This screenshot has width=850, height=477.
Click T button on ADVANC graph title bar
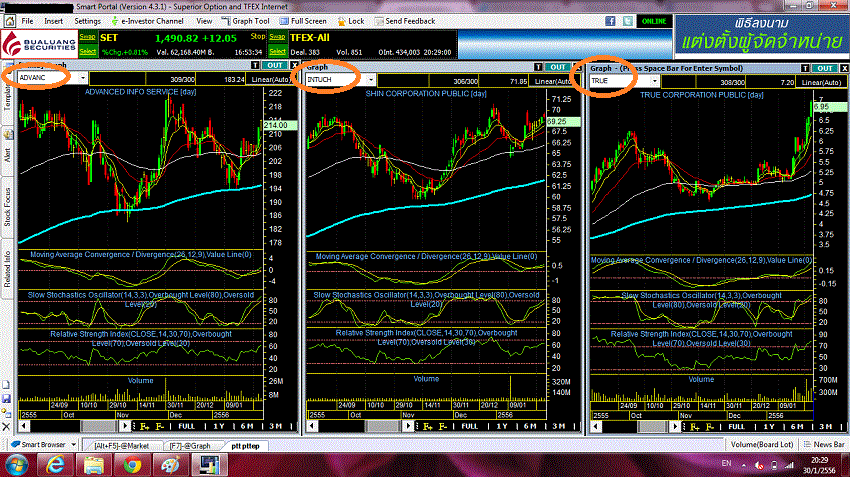[255, 66]
